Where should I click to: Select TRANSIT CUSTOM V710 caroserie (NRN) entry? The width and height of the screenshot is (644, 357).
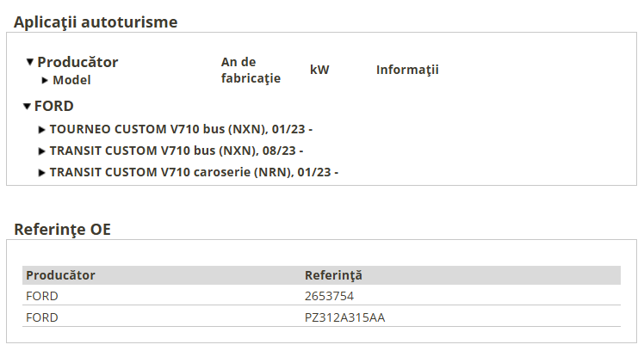[x=194, y=172]
